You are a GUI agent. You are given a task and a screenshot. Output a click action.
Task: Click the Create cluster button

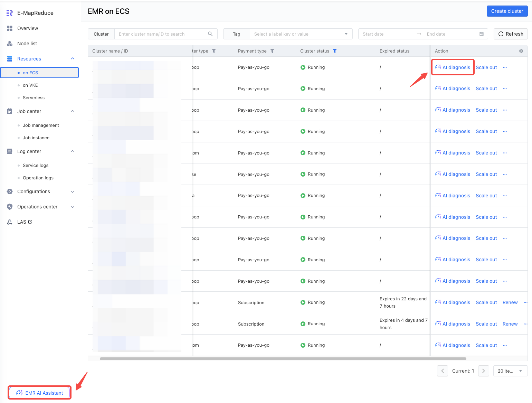point(507,11)
